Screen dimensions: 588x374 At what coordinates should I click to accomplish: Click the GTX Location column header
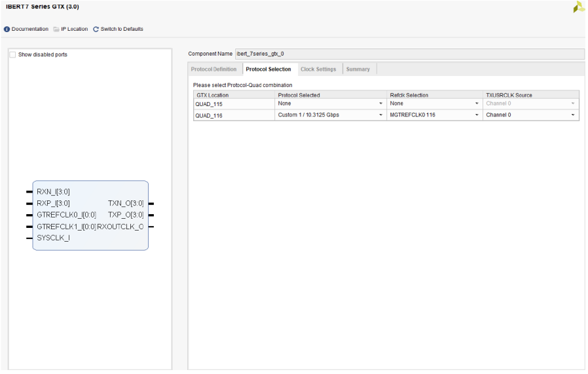234,95
